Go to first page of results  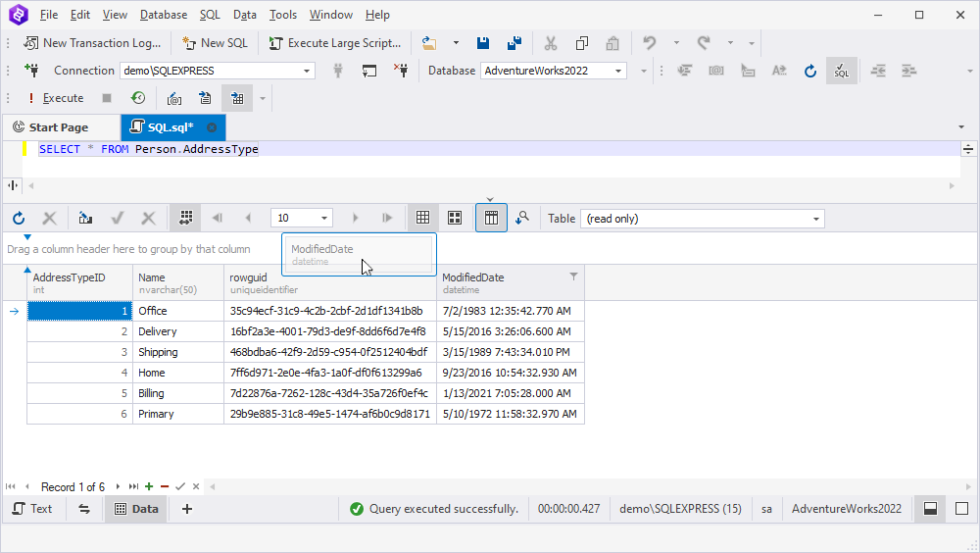218,219
